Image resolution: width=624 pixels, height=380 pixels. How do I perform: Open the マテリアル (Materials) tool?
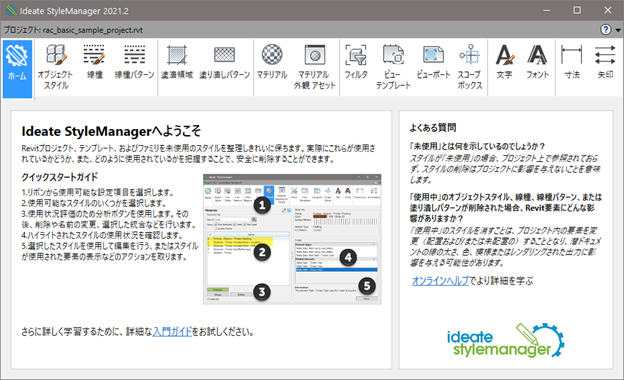272,62
